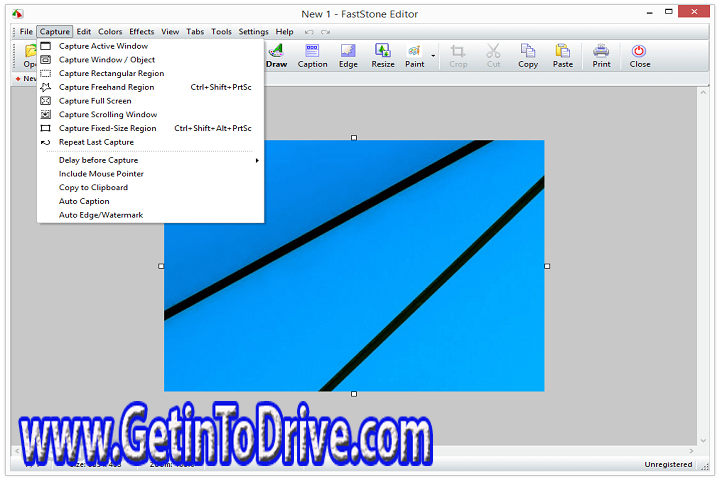Open the Edit menu
Screen dimensions: 720x480
(84, 32)
